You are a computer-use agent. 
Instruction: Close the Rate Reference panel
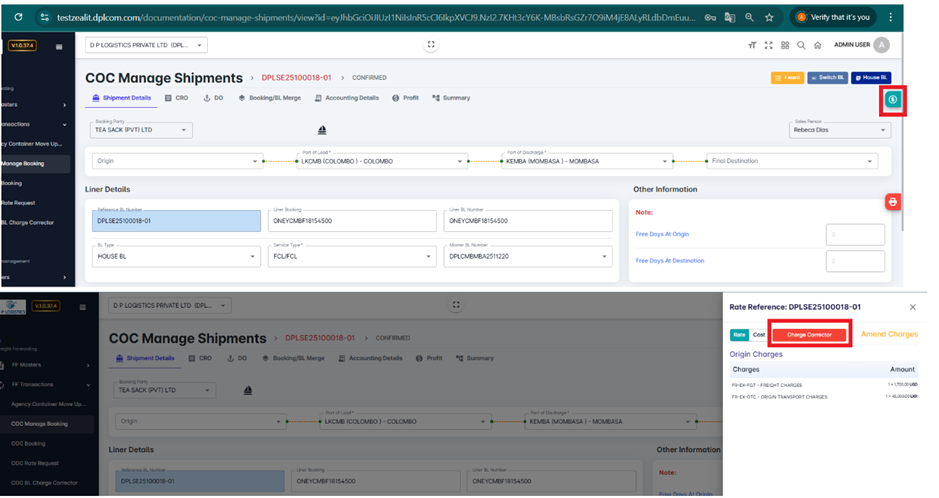tap(912, 307)
